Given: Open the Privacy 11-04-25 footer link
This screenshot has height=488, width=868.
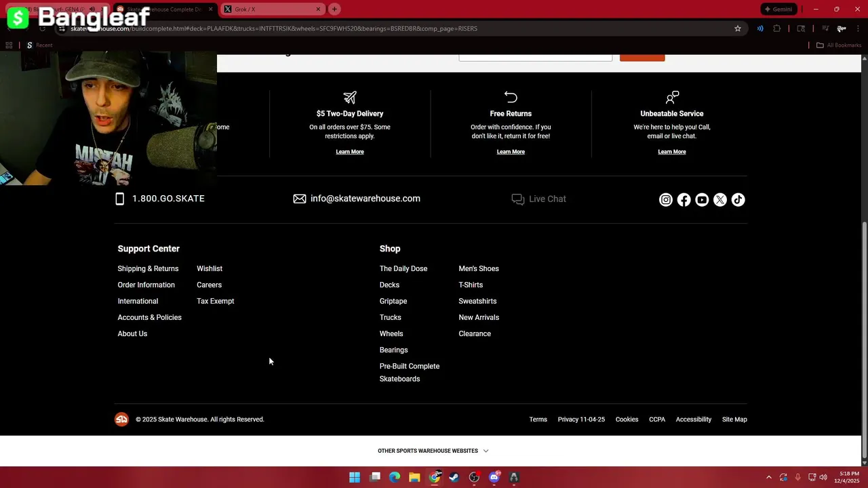Looking at the screenshot, I should pos(581,420).
